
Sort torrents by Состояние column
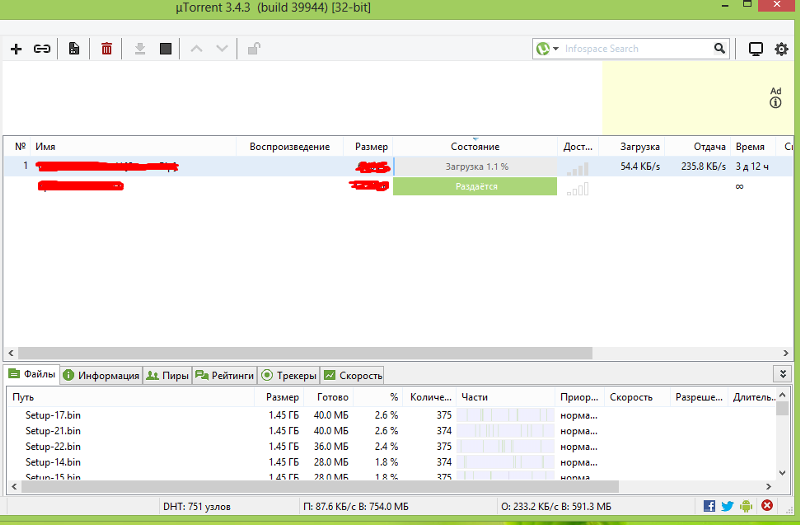tap(475, 146)
